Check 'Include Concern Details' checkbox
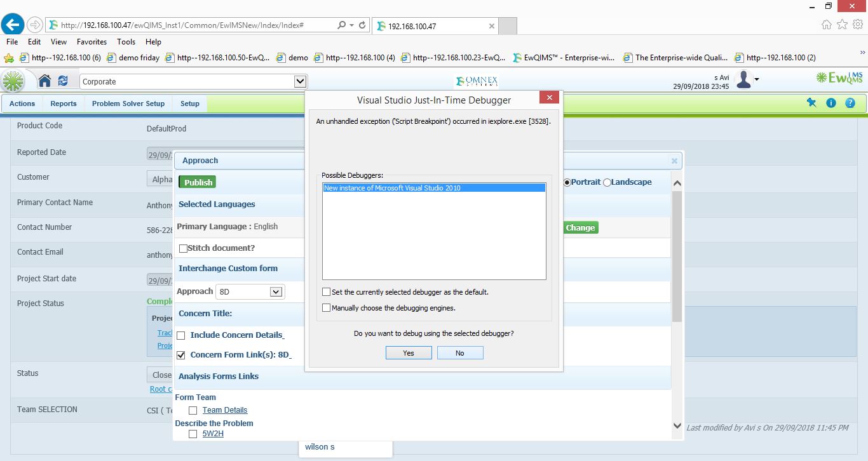 click(181, 335)
